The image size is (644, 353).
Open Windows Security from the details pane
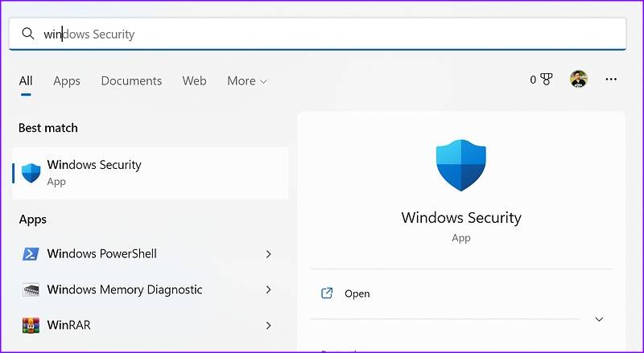pyautogui.click(x=357, y=293)
